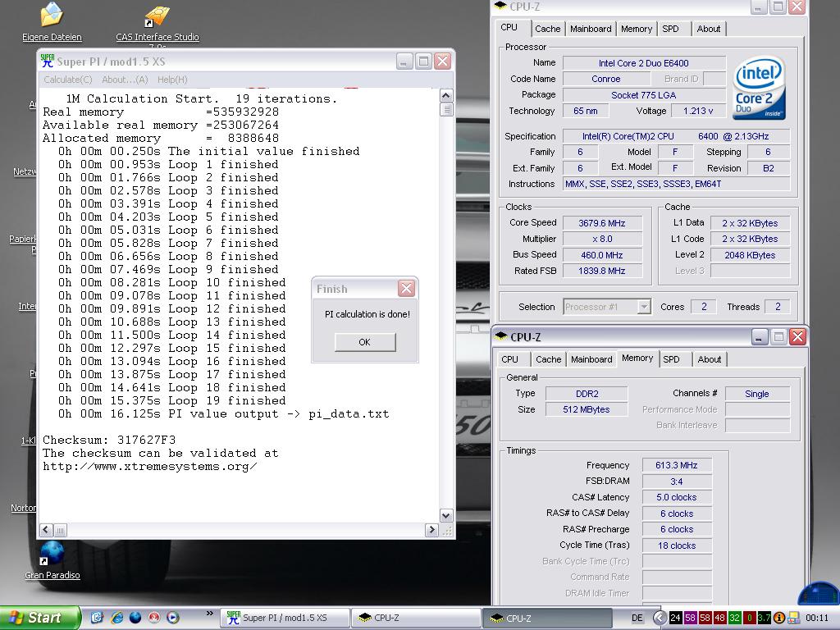Launch Internet Explorer from quick launch
The width and height of the screenshot is (840, 630).
click(116, 618)
